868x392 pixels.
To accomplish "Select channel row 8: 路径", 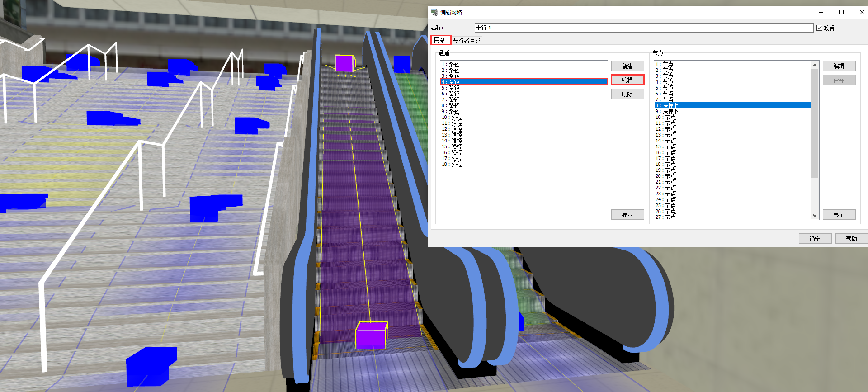I will click(524, 105).
